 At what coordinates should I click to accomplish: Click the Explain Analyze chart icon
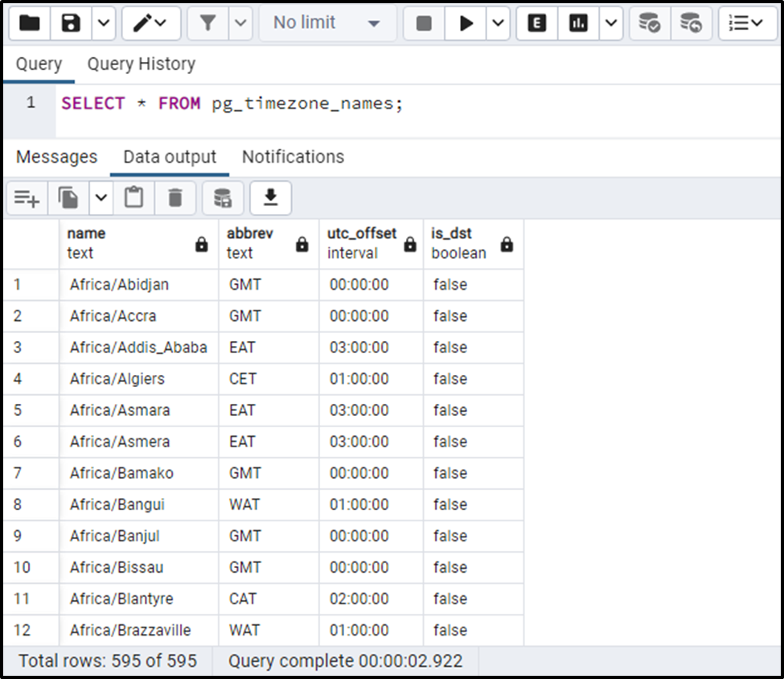(578, 23)
